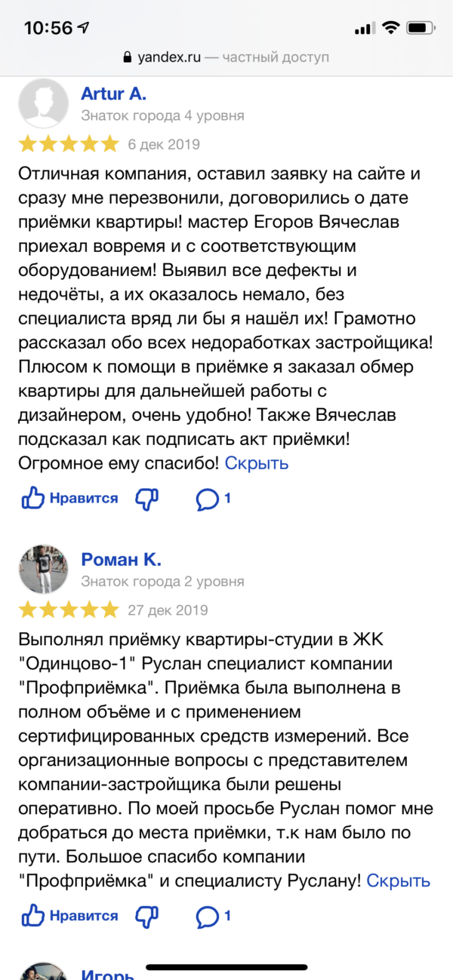Collapse Artur's review using Скрыть
The width and height of the screenshot is (453, 980).
click(256, 463)
